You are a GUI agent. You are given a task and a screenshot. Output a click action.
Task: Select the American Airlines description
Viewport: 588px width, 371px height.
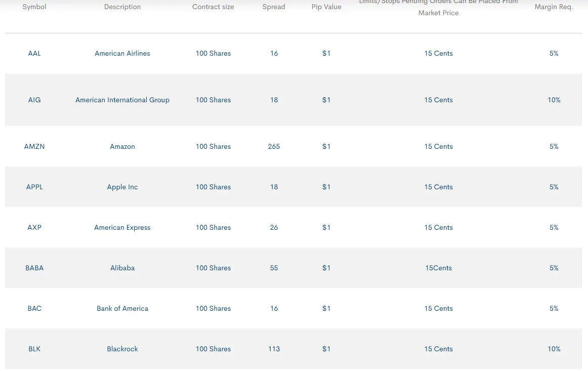click(122, 53)
